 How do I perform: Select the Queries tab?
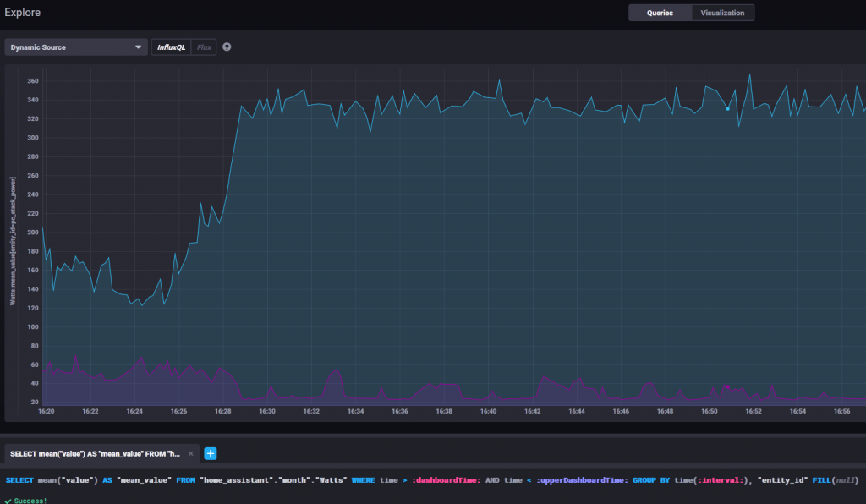[660, 13]
